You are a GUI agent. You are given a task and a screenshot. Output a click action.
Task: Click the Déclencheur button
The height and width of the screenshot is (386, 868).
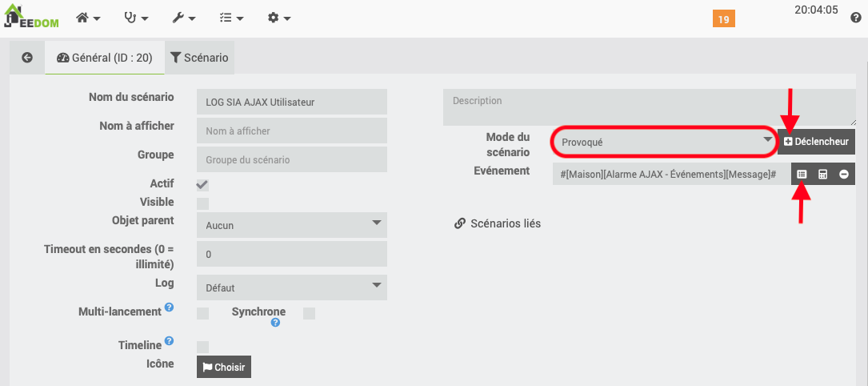point(816,142)
